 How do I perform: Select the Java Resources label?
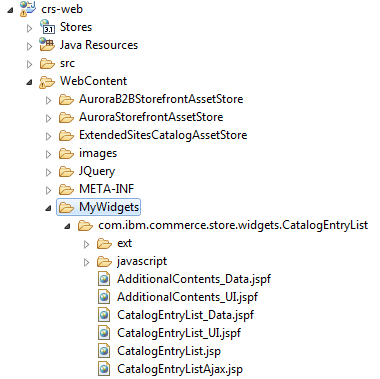[x=99, y=45]
